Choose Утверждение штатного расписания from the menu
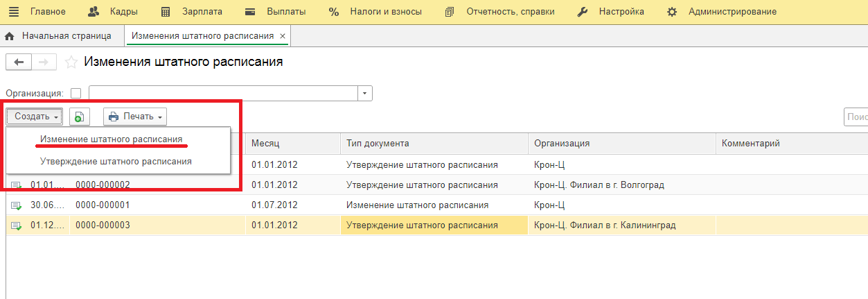This screenshot has width=868, height=299. point(116,161)
